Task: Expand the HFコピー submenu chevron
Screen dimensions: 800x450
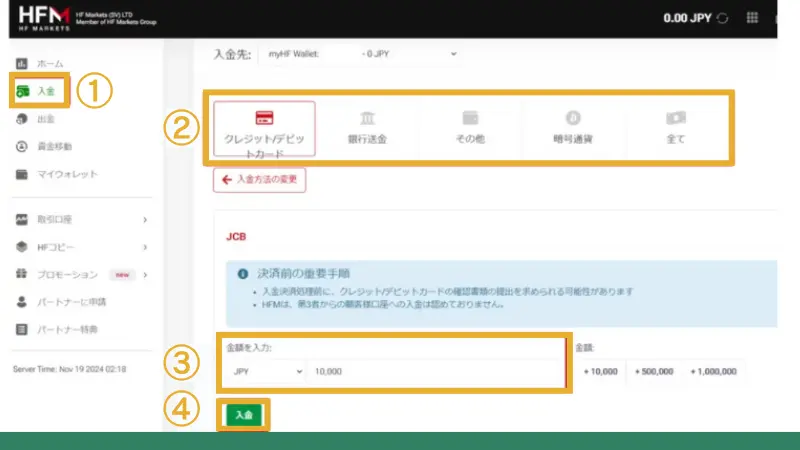Action: pyautogui.click(x=145, y=247)
